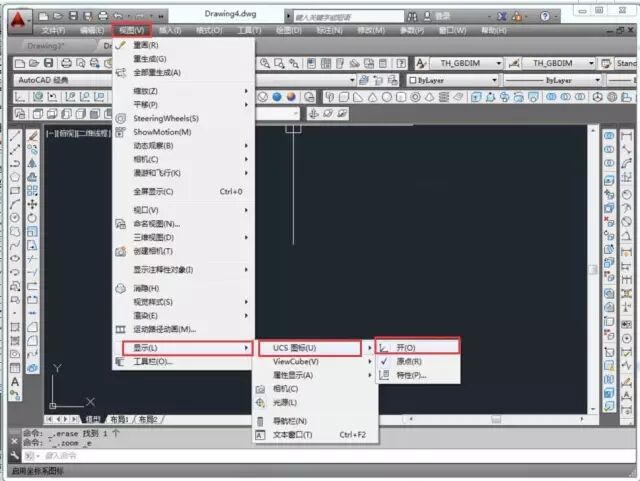This screenshot has width=640, height=481.
Task: Expand 三维视图(D) 3D views submenu
Action: click(x=183, y=237)
